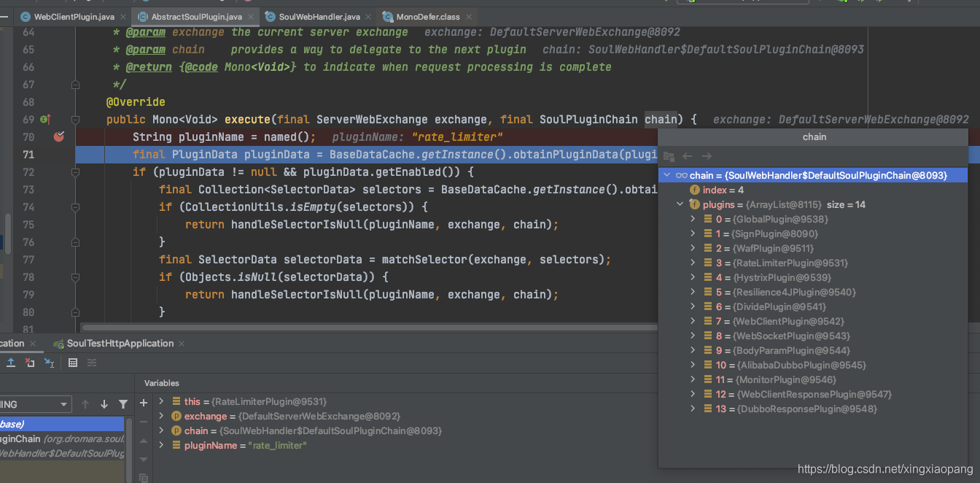This screenshot has height=483, width=980.
Task: Collapse chain root node in popup
Action: pyautogui.click(x=666, y=175)
